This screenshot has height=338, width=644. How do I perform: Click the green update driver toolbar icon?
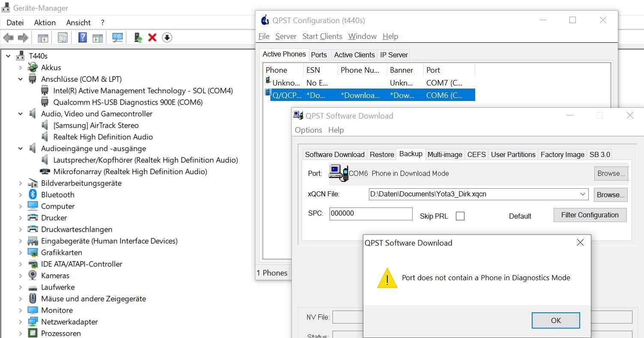click(138, 38)
